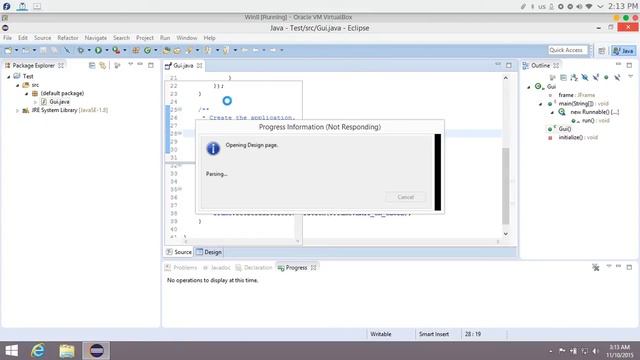
Task: Toggle Link with Editor in Package Explorer
Action: 102,65
